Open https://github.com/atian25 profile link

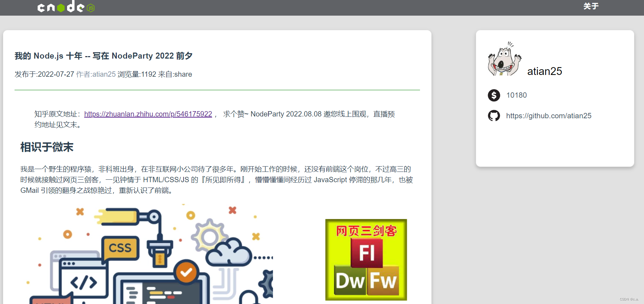coord(549,116)
